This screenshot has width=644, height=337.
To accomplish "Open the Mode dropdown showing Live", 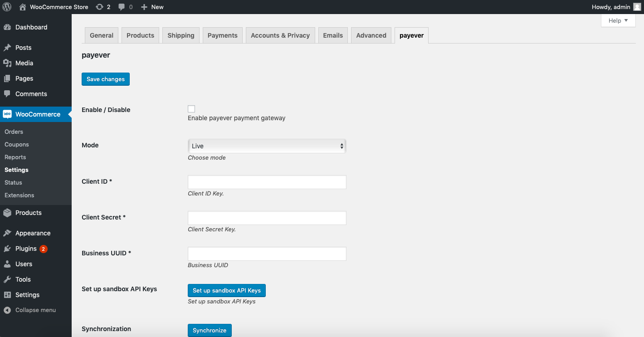I will coord(267,146).
